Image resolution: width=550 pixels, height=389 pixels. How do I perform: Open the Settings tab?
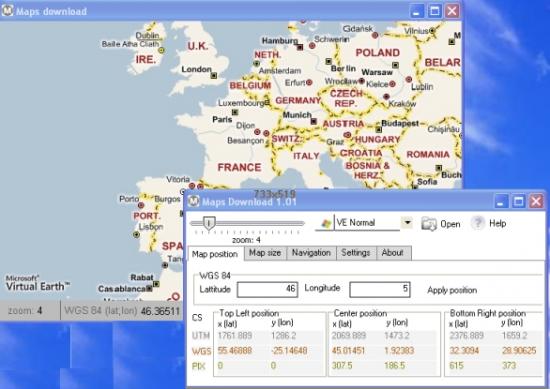pyautogui.click(x=356, y=253)
